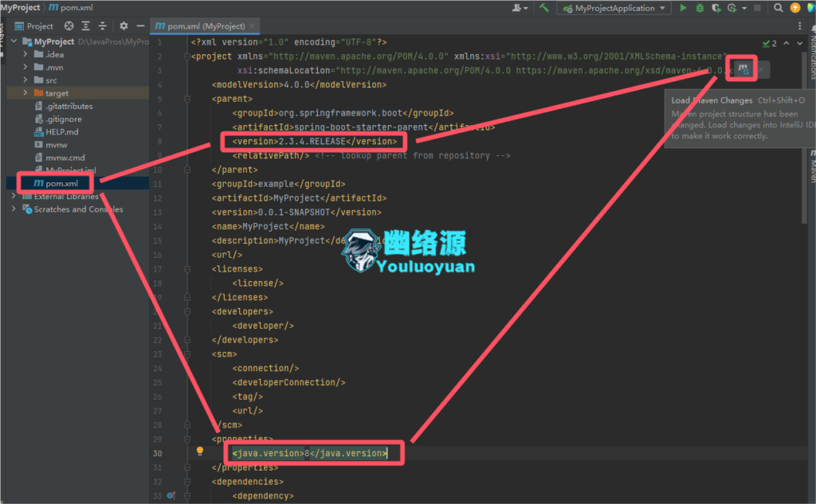The width and height of the screenshot is (816, 504).
Task: Dismiss the Maven reload floating toolbar
Action: click(761, 69)
